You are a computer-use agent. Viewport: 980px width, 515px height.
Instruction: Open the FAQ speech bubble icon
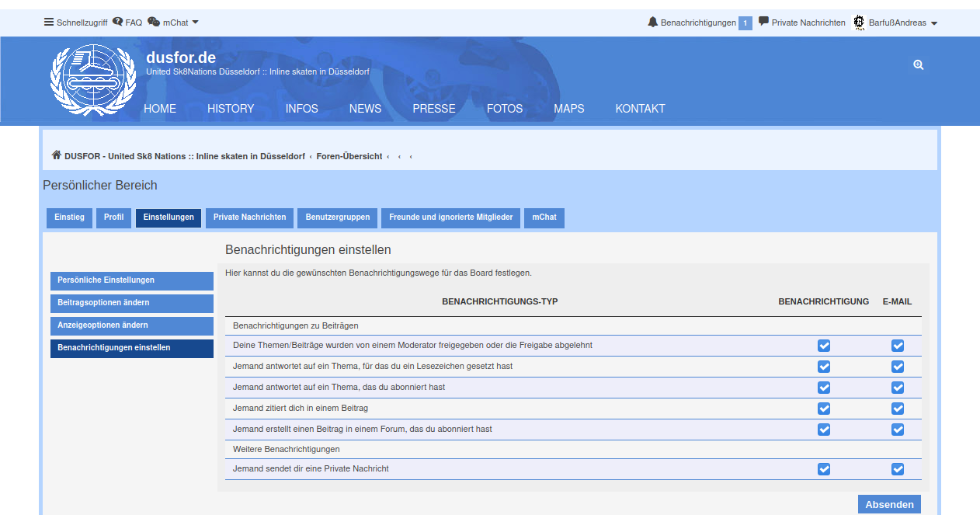click(117, 22)
